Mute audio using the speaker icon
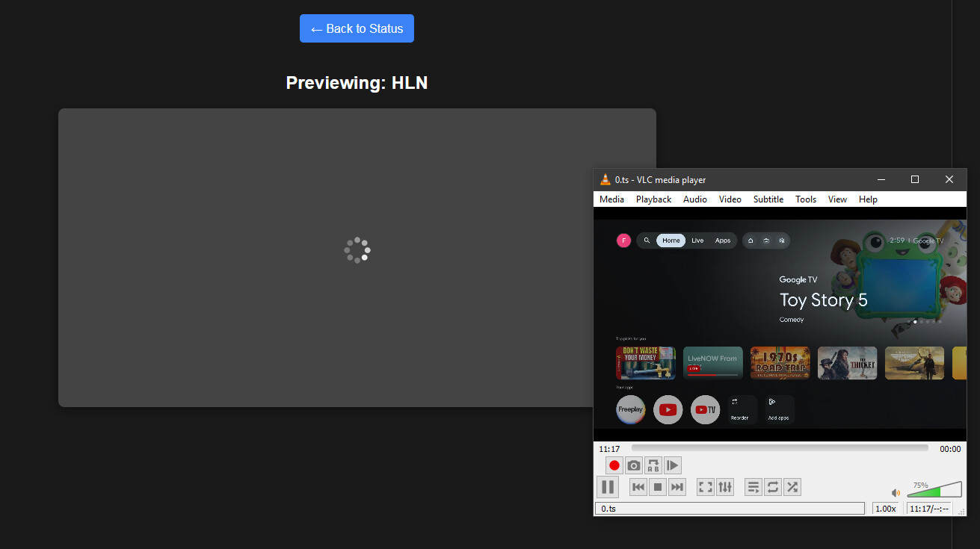This screenshot has height=549, width=980. click(x=896, y=493)
